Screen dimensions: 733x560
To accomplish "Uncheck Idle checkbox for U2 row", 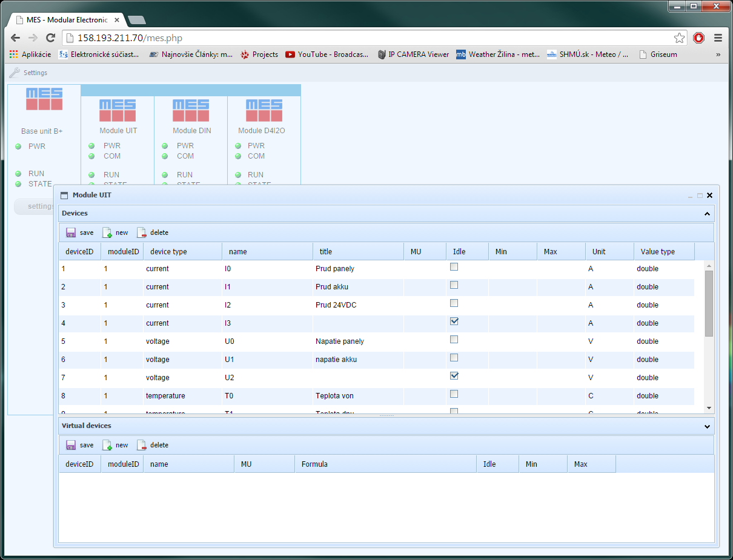I will [x=454, y=376].
